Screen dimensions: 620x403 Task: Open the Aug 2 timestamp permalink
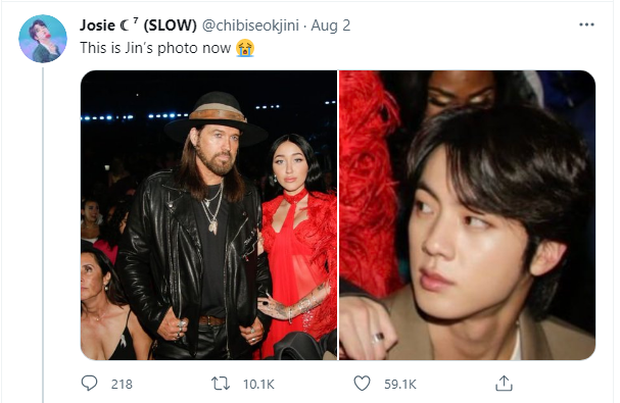[x=331, y=25]
